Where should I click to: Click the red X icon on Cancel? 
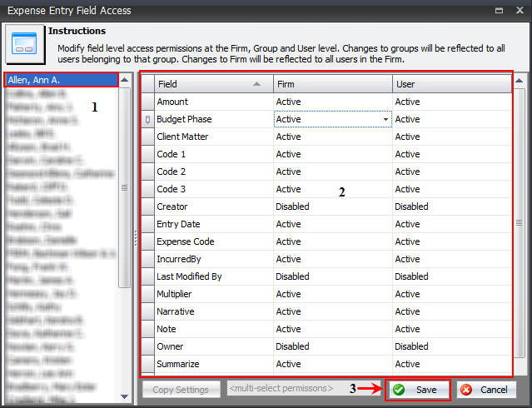coord(468,389)
